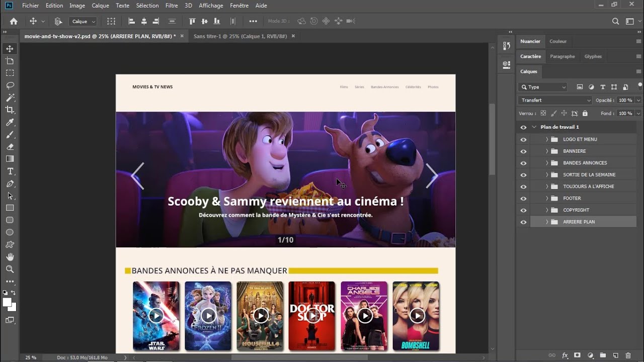Image resolution: width=644 pixels, height=362 pixels.
Task: Hide the FOOTER group
Action: pos(523,199)
